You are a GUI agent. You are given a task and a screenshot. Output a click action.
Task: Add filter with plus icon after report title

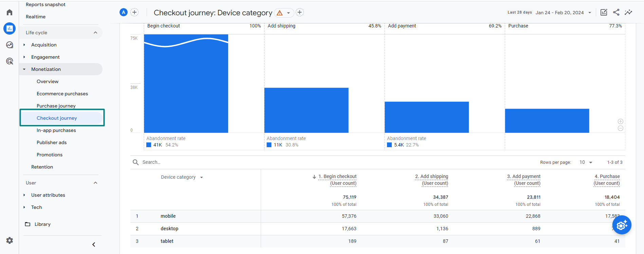pos(300,13)
